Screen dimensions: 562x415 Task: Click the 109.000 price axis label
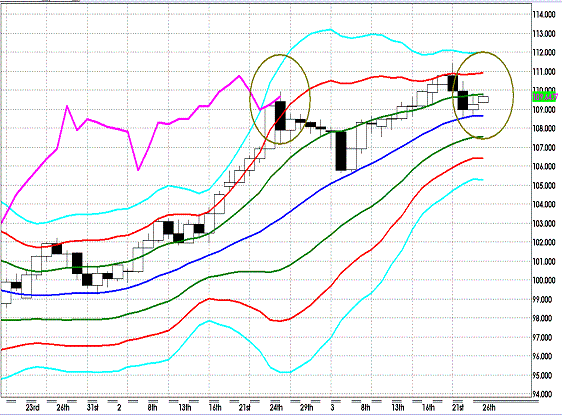point(544,110)
